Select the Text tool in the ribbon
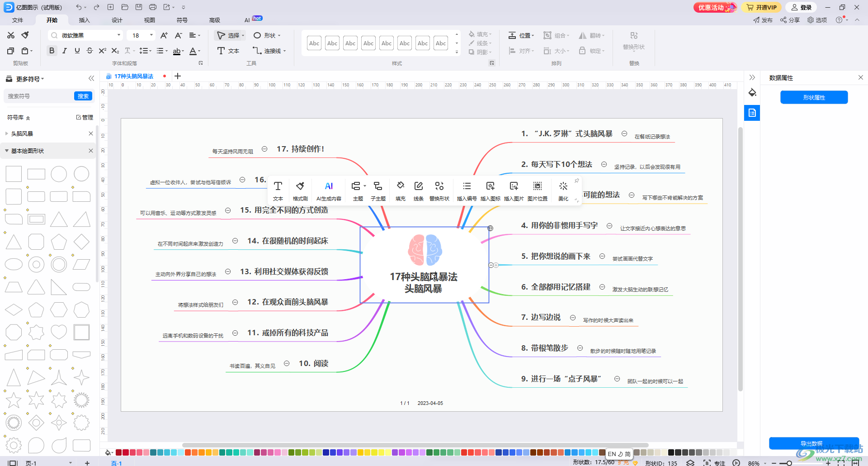The height and width of the screenshot is (466, 868). click(x=228, y=51)
